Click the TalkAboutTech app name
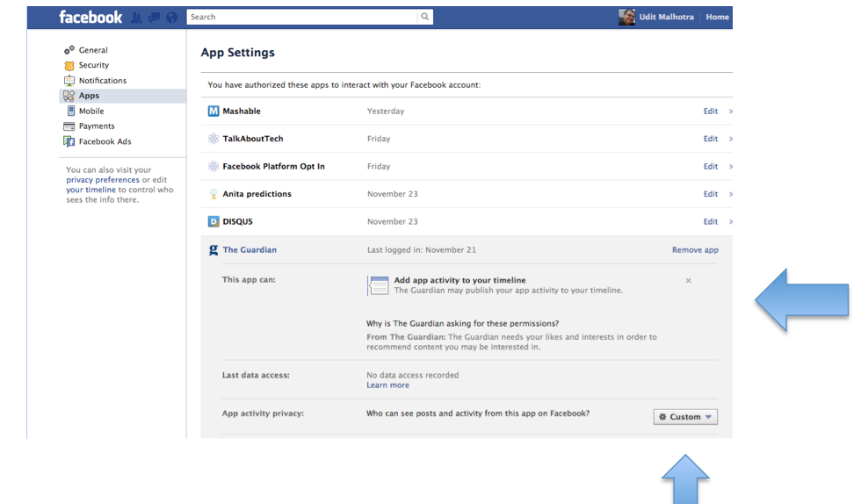 tap(253, 139)
